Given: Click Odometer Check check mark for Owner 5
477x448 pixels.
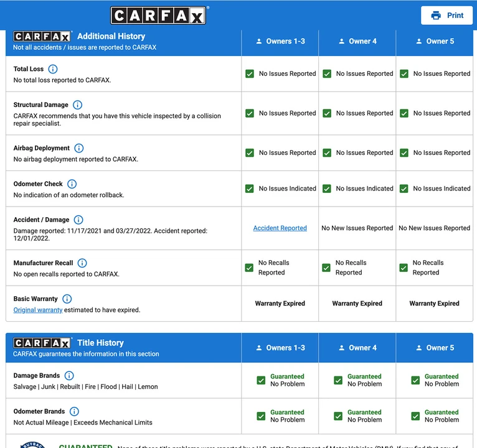Looking at the screenshot, I should [404, 189].
